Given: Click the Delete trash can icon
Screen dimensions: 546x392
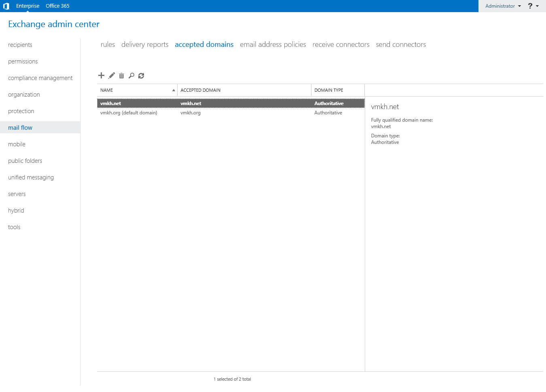Looking at the screenshot, I should [121, 76].
